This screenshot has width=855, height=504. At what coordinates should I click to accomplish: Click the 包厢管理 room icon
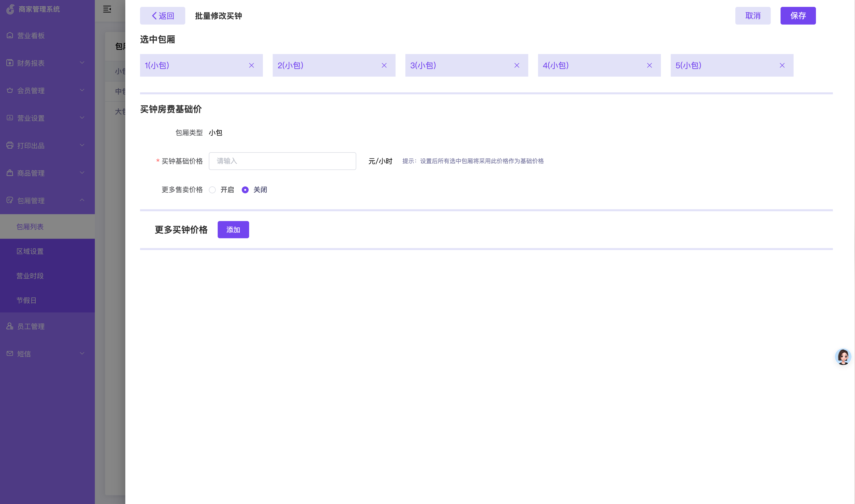tap(10, 200)
